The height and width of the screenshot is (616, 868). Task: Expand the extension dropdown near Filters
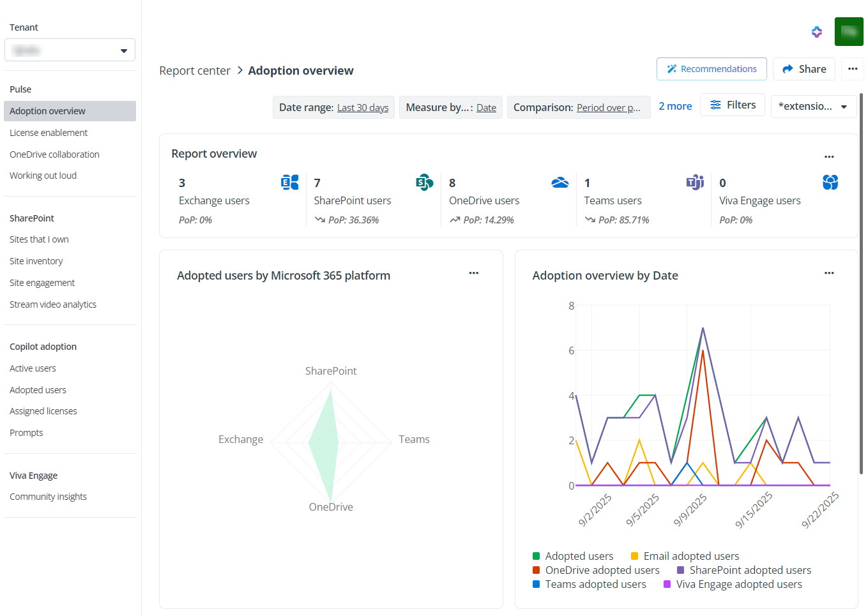[814, 106]
